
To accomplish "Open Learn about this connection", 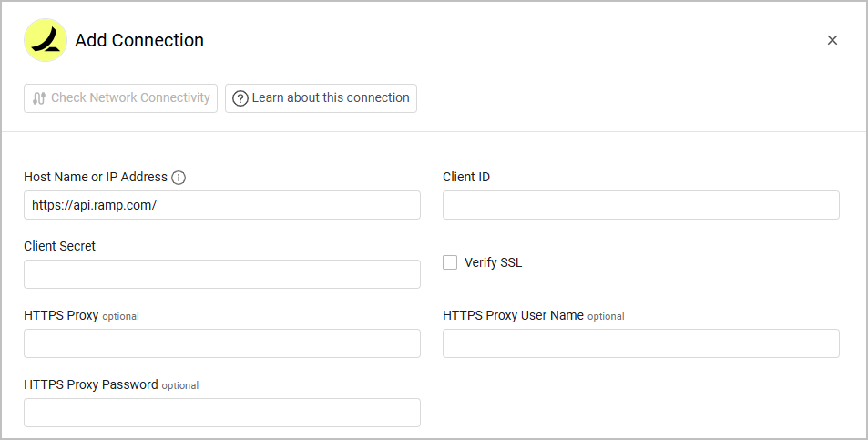I will [x=321, y=98].
